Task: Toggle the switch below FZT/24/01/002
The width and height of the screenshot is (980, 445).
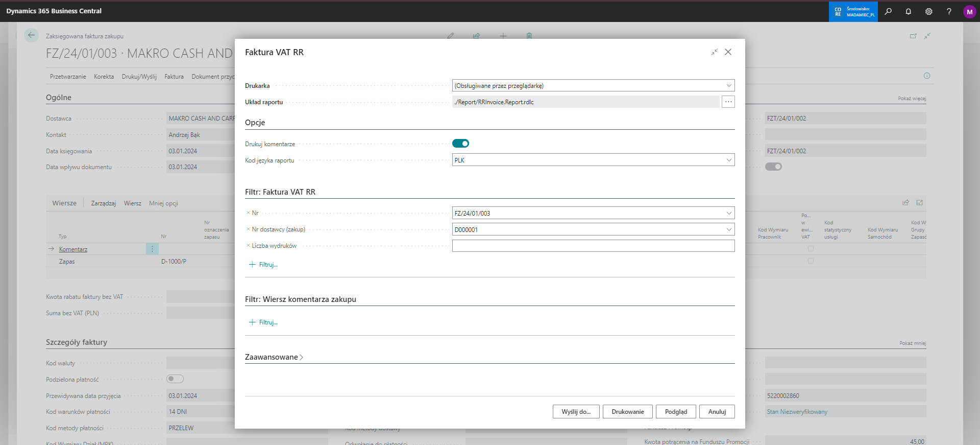Action: (x=773, y=167)
